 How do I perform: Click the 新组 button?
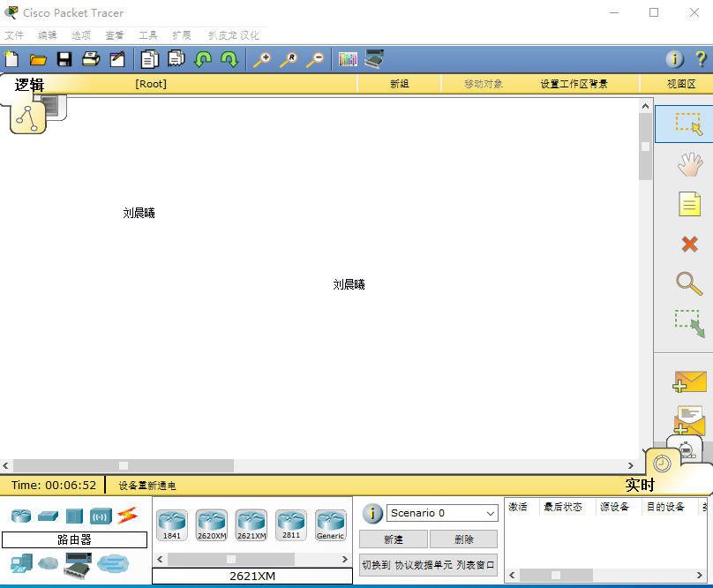tap(399, 84)
